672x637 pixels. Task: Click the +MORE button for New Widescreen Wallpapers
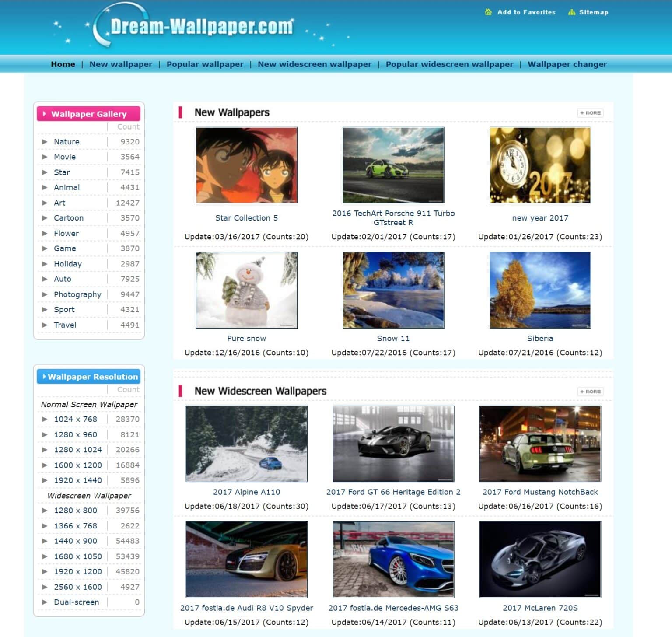click(591, 391)
